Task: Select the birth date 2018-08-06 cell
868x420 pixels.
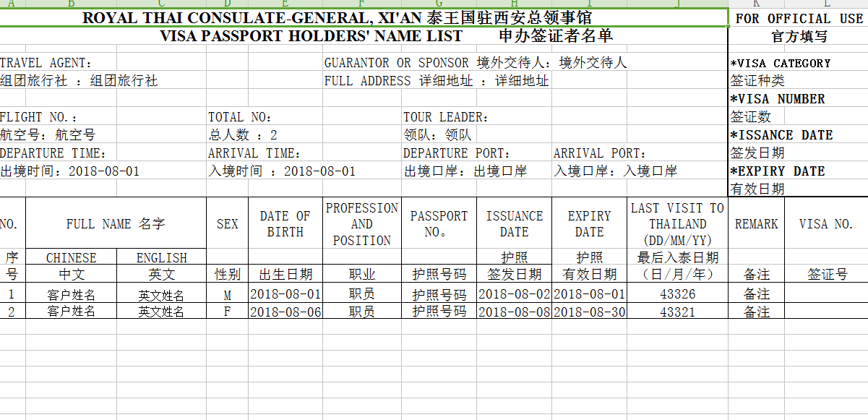Action: [285, 312]
